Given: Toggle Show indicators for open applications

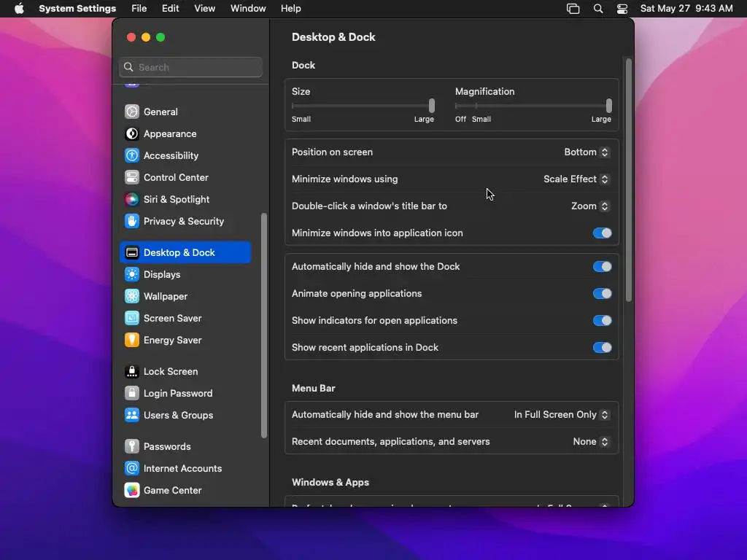Looking at the screenshot, I should [602, 321].
